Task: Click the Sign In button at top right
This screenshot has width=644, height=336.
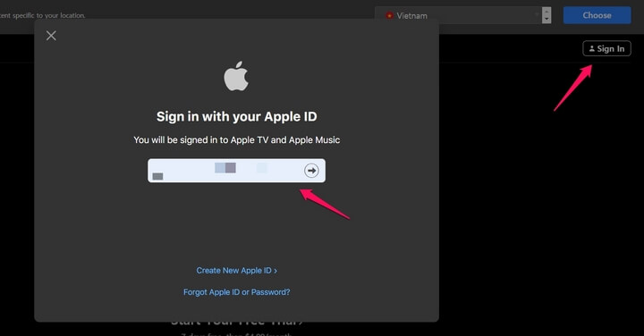Action: [x=606, y=49]
